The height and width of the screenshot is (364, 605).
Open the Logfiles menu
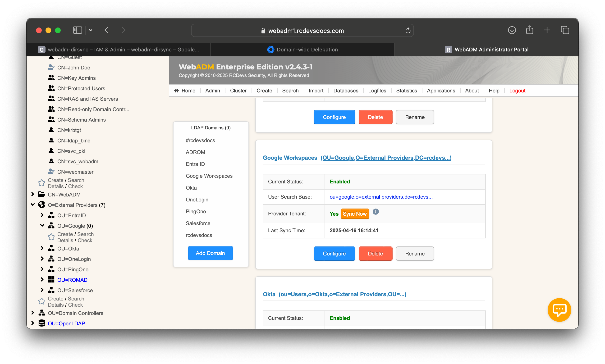pos(377,91)
